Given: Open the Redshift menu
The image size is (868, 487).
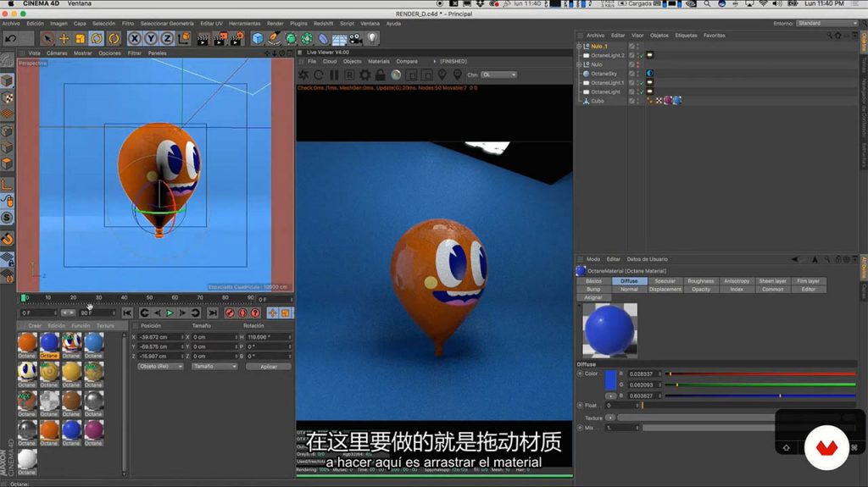Looking at the screenshot, I should [323, 24].
